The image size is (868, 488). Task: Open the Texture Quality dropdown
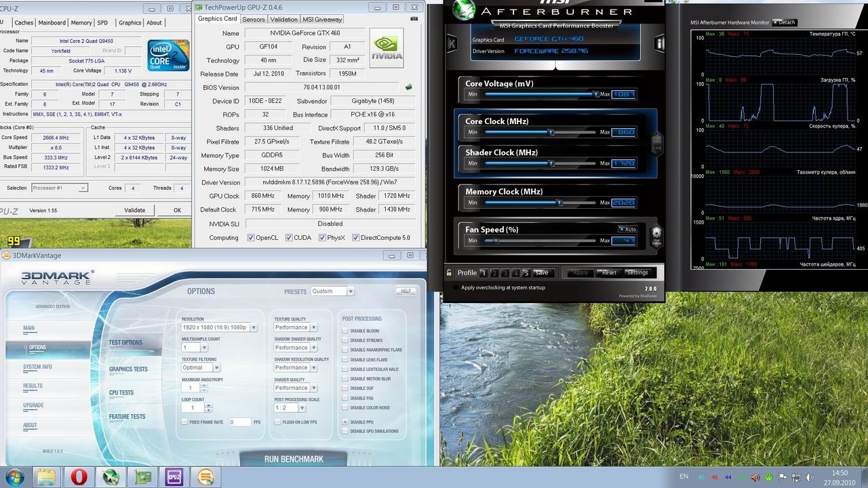pyautogui.click(x=313, y=327)
